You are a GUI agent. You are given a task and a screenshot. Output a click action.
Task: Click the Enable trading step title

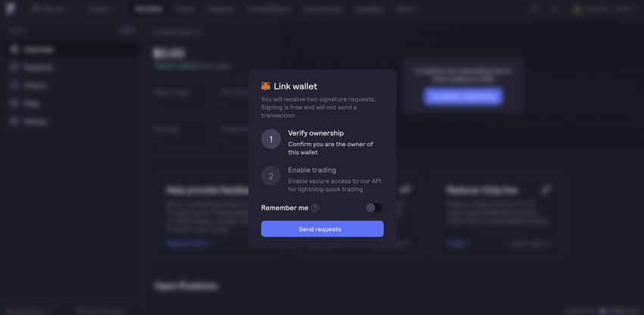tap(311, 170)
